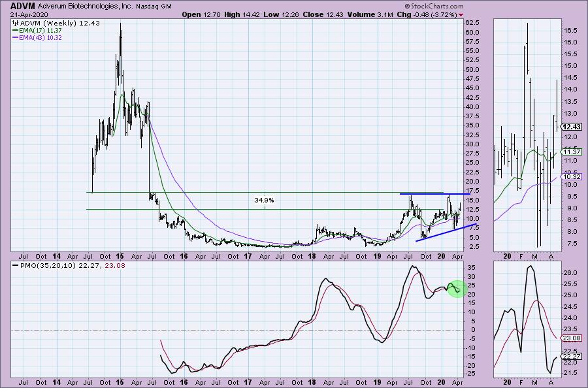Click the blue horizontal resistance line near 16.5
This screenshot has height=388, width=588.
click(434, 194)
